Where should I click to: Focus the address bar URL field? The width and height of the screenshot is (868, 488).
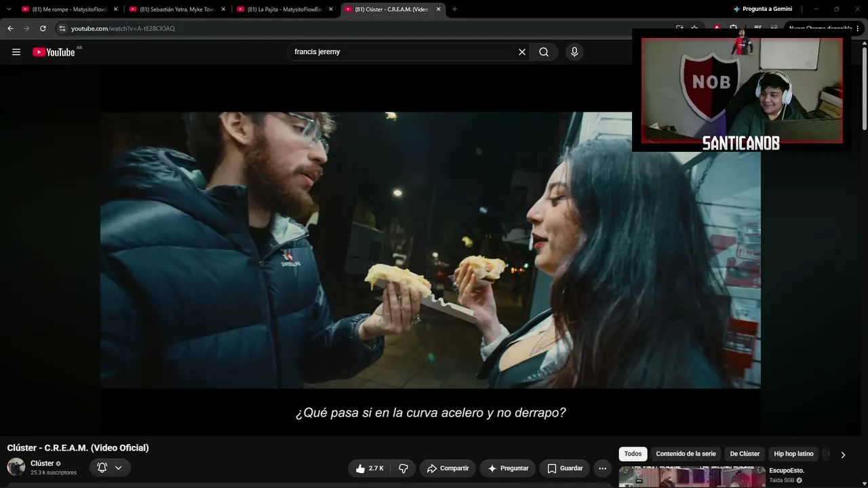[x=366, y=28]
